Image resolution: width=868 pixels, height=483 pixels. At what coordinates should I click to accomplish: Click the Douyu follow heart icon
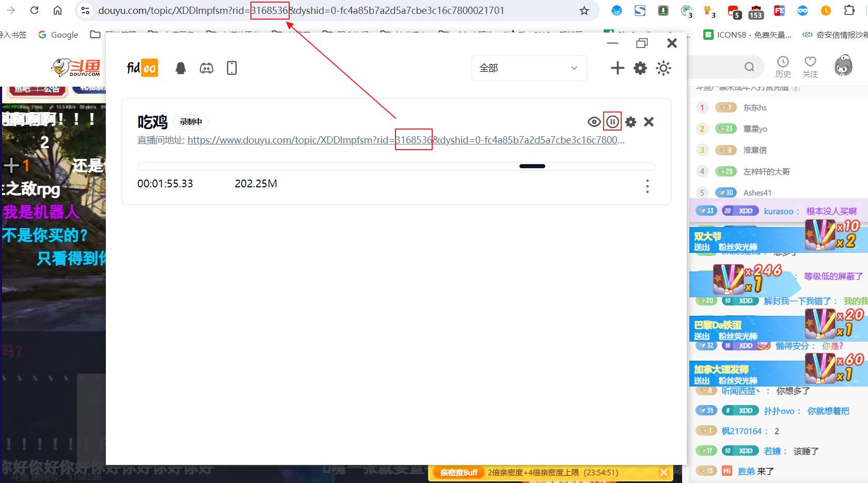(810, 67)
